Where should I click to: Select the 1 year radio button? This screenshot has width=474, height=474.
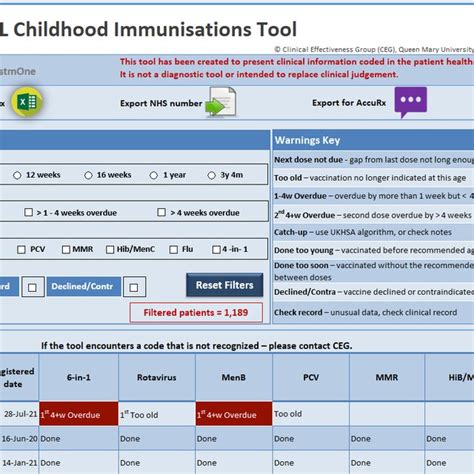tap(154, 175)
